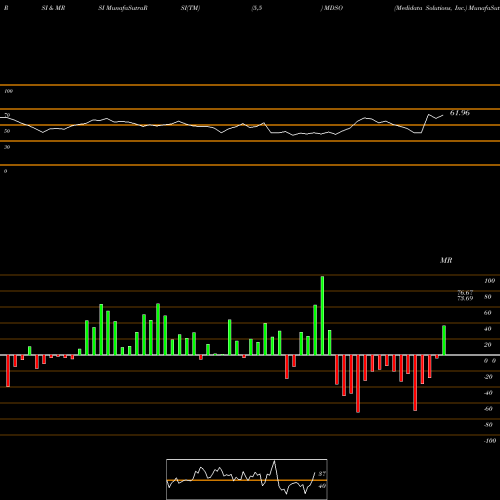The image size is (500, 500).
Task: Click the RSI axis label 50
Action: click(7, 131)
